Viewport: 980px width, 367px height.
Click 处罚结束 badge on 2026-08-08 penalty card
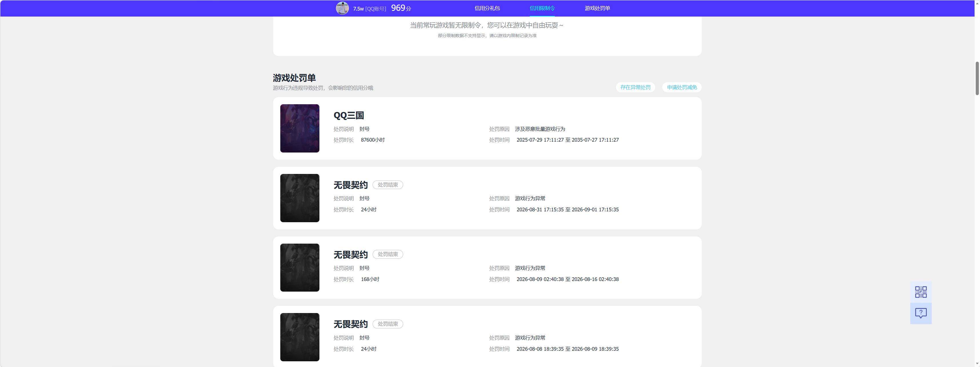pos(388,324)
